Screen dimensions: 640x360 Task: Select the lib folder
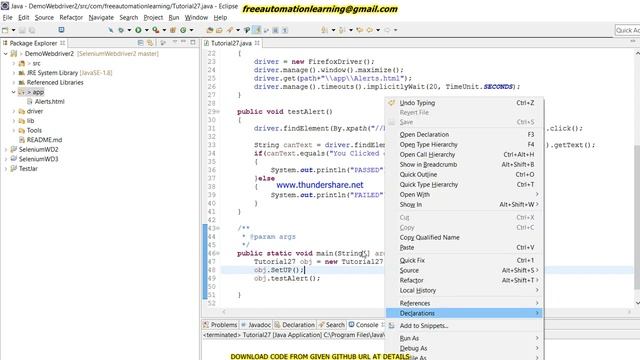pyautogui.click(x=30, y=121)
